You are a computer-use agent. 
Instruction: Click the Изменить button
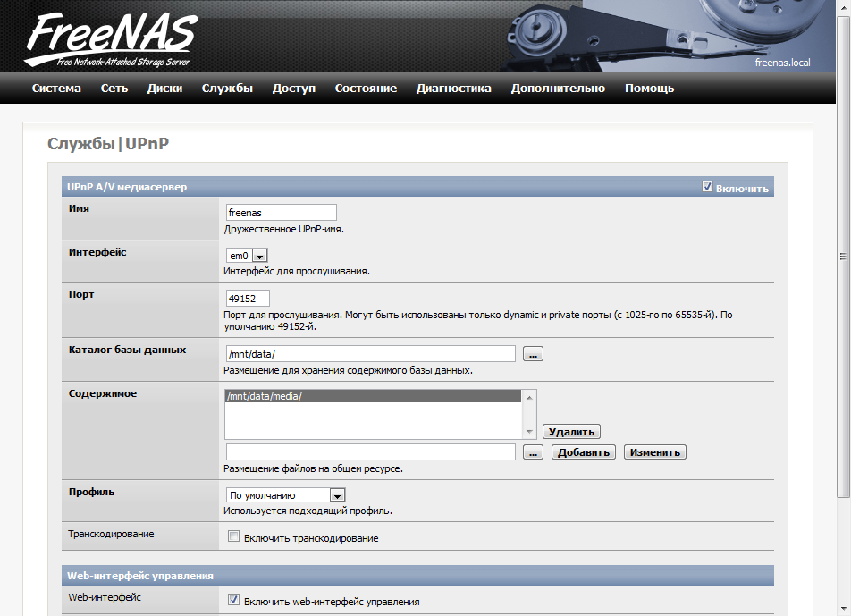pos(655,452)
